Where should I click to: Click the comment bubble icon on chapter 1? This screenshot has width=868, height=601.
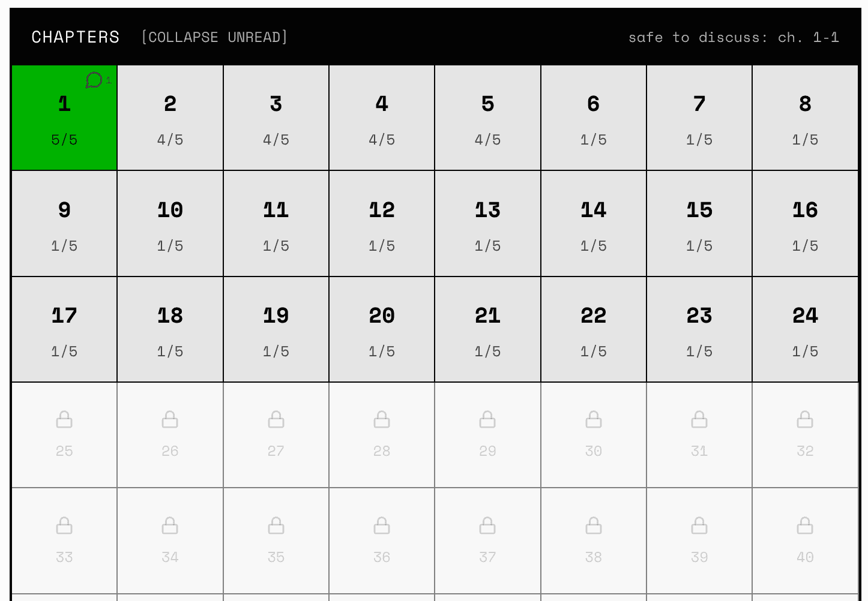(x=94, y=80)
